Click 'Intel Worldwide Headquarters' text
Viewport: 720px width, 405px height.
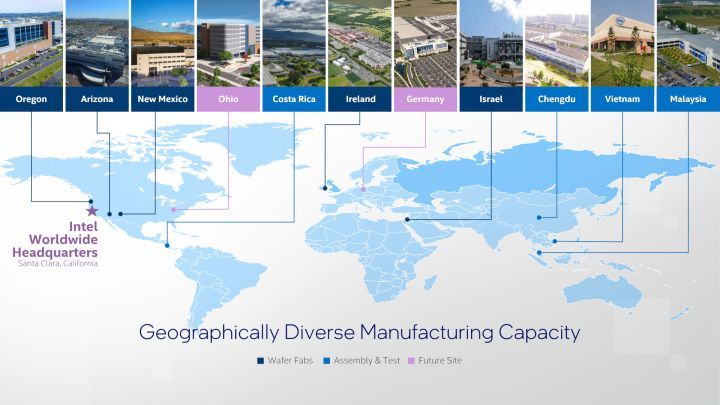coord(55,239)
